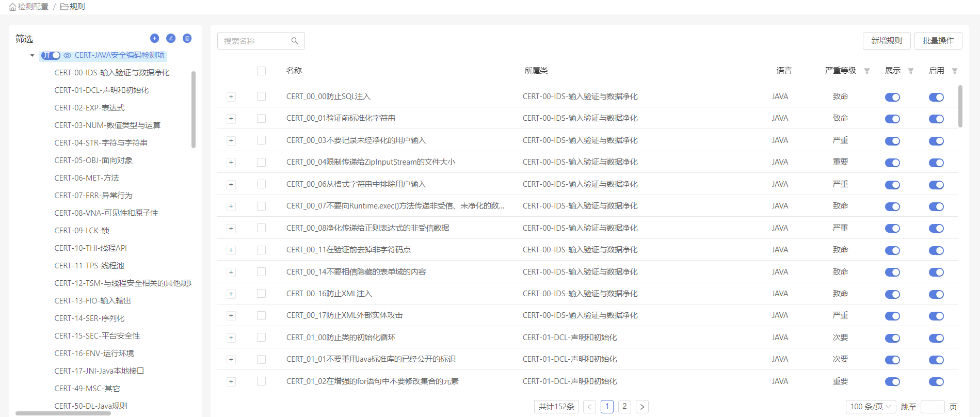Image resolution: width=980 pixels, height=417 pixels.
Task: Check the select-all checkbox in table header
Action: coord(262,71)
